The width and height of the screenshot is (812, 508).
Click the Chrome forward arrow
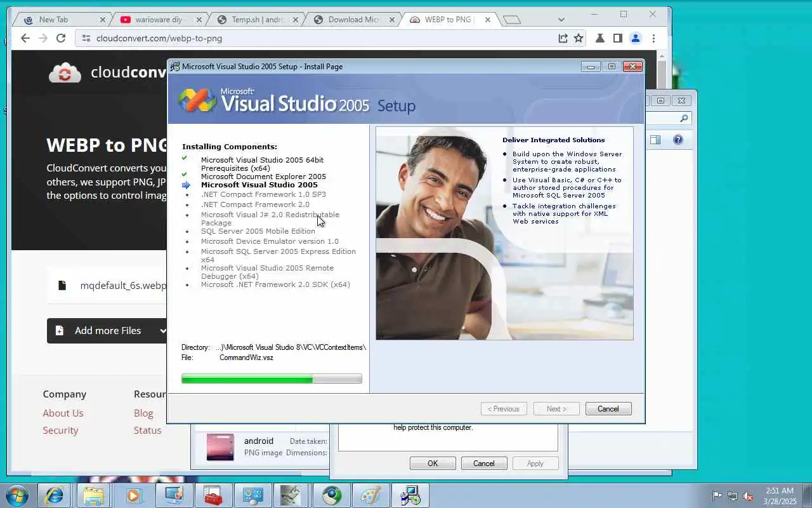coord(43,38)
